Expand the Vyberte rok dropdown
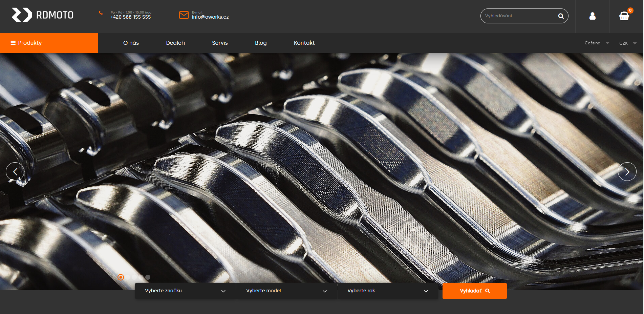 (x=387, y=291)
